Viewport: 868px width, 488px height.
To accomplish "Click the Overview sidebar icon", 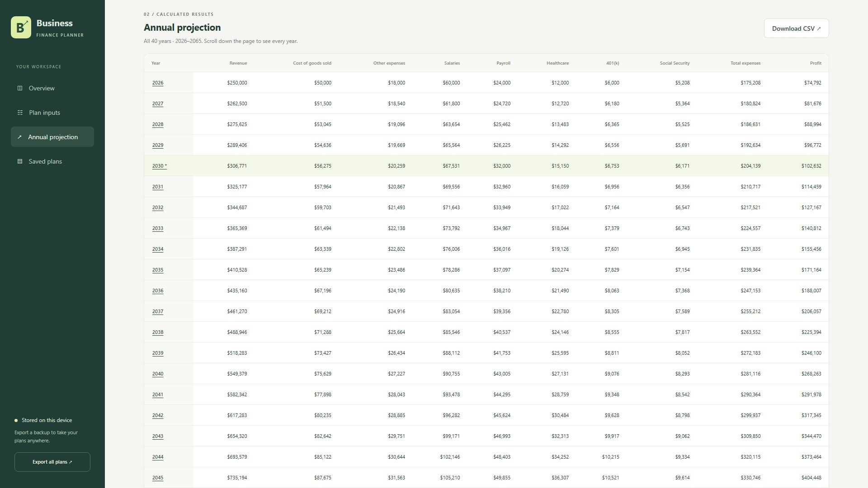I will click(x=20, y=88).
